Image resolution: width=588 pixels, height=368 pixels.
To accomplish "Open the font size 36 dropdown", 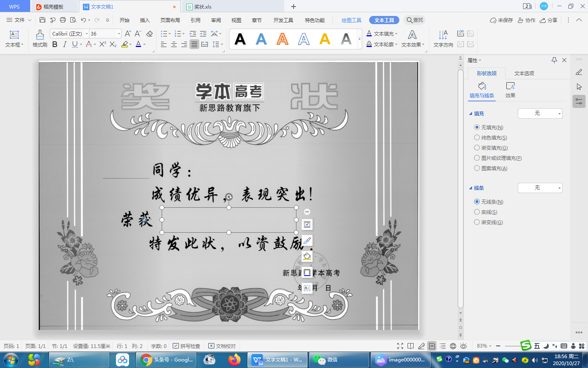I will 119,34.
